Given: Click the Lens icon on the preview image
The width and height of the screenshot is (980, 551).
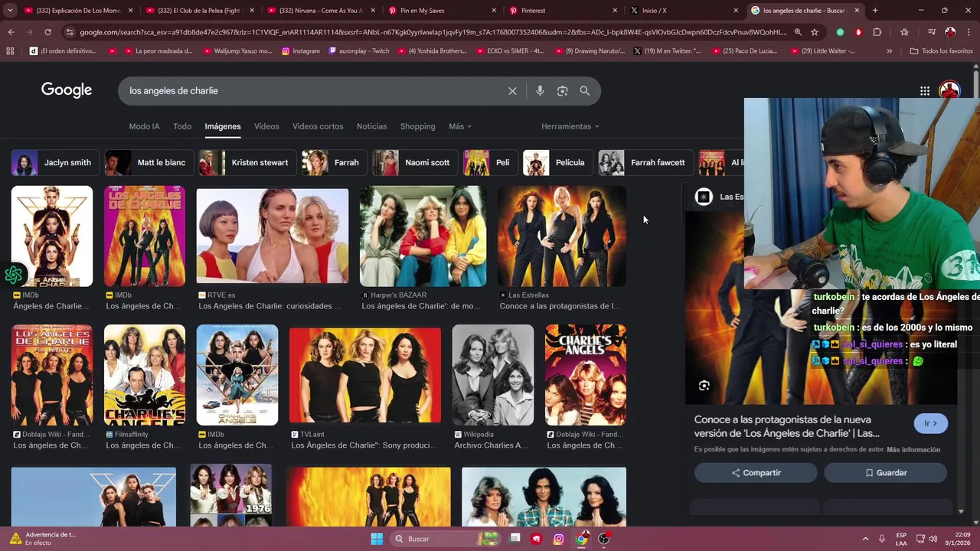Looking at the screenshot, I should click(704, 386).
